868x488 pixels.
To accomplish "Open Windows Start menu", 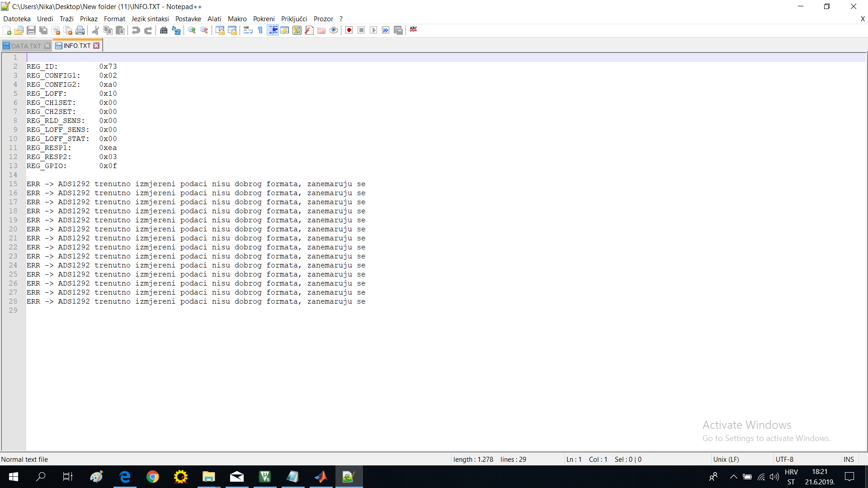I will (14, 477).
